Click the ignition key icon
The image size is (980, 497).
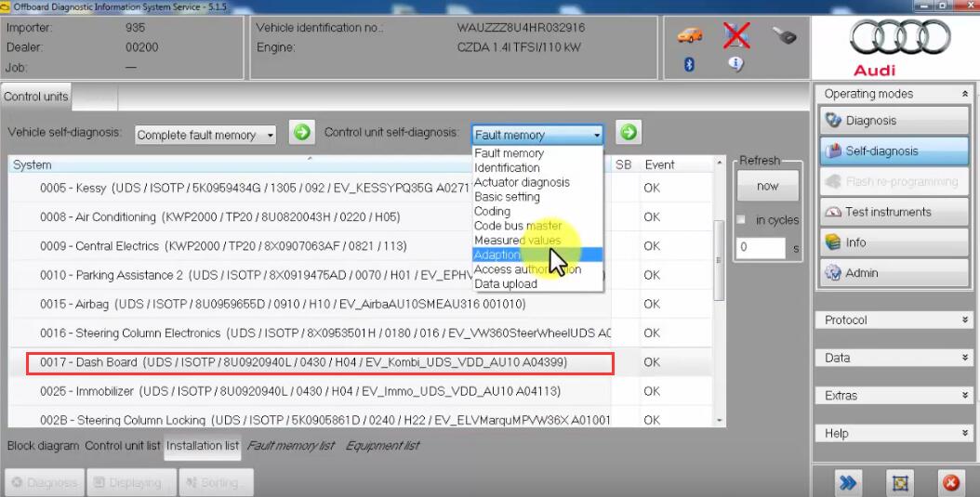point(784,35)
